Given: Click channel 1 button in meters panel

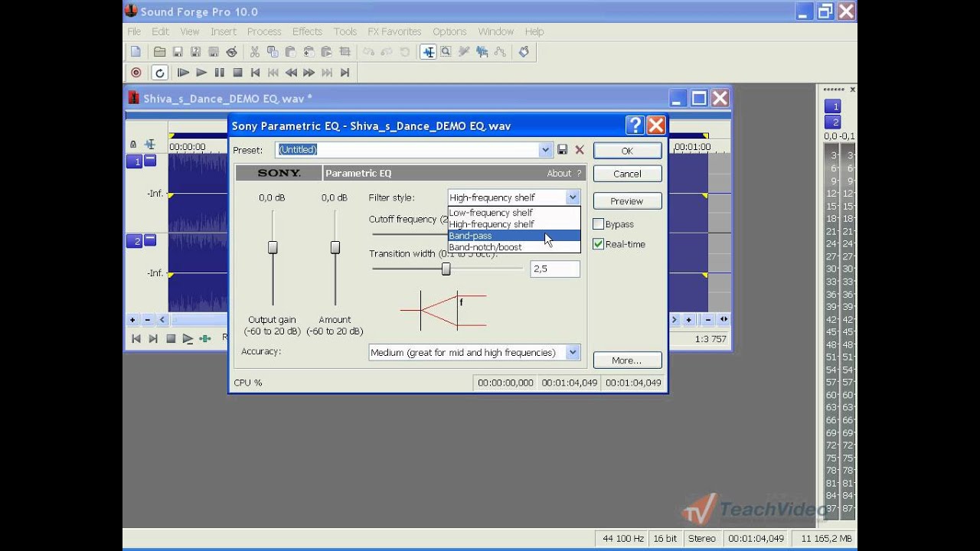Looking at the screenshot, I should [x=832, y=106].
